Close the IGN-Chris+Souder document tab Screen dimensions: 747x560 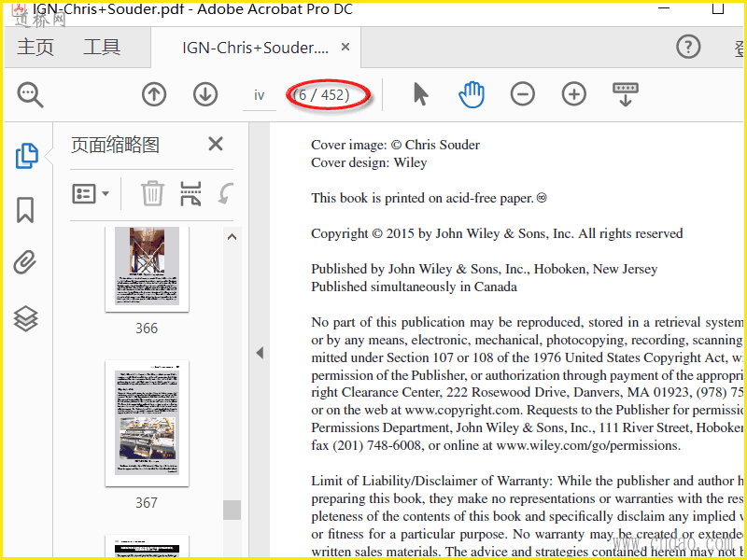point(345,47)
